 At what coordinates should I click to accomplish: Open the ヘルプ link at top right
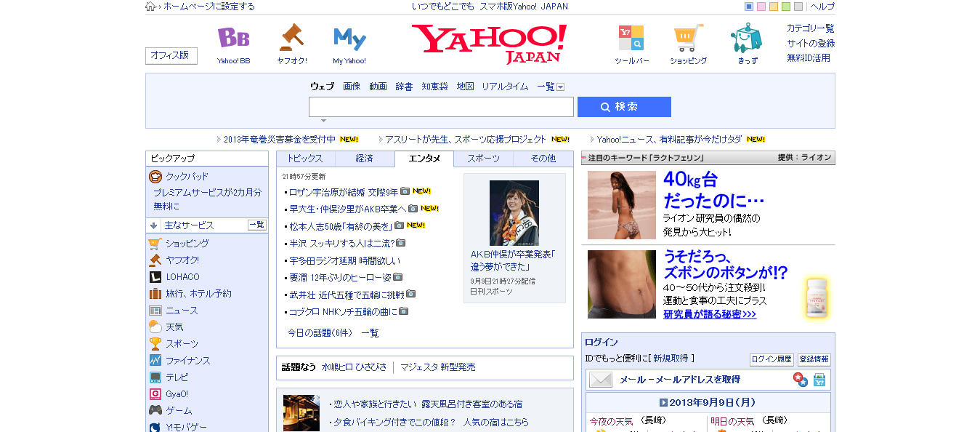coord(822,7)
